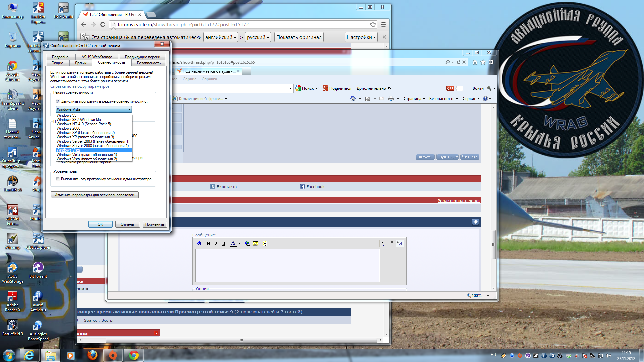Click the refresh icon in the IE address bar
Screen dimensions: 644x362
pos(458,62)
